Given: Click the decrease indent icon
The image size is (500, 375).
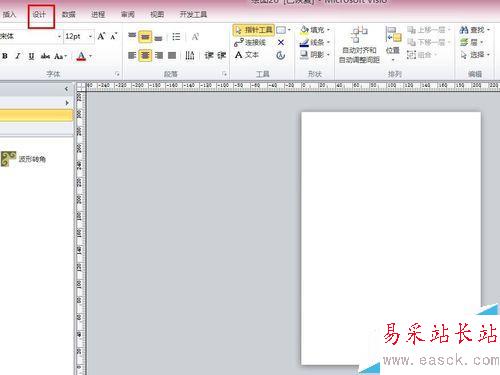Looking at the screenshot, I should click(209, 55).
